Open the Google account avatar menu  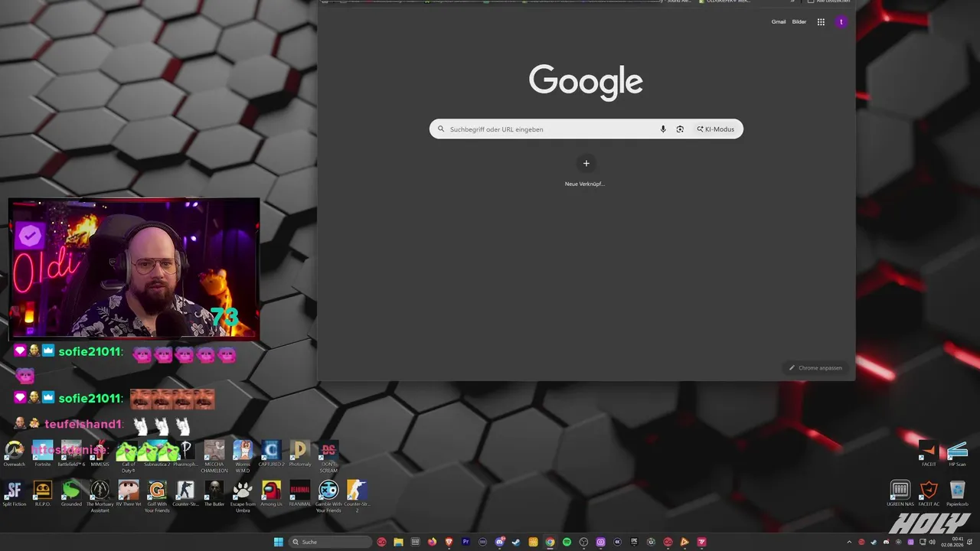(x=841, y=22)
